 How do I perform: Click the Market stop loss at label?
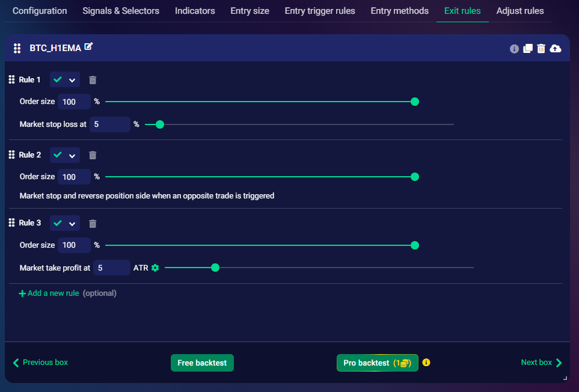click(53, 124)
